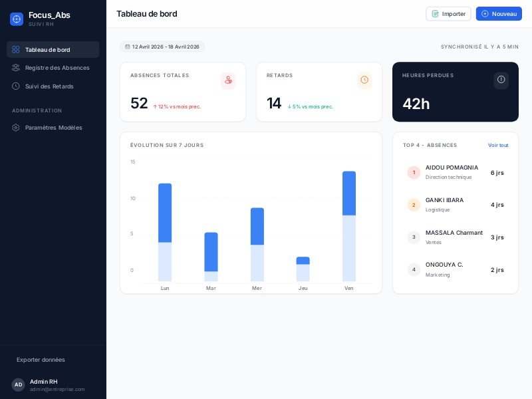
Task: Click the Importer button
Action: pyautogui.click(x=448, y=14)
